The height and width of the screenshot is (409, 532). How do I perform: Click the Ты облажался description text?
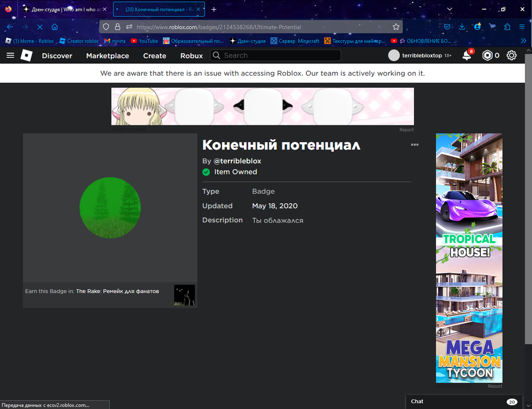pyautogui.click(x=278, y=220)
